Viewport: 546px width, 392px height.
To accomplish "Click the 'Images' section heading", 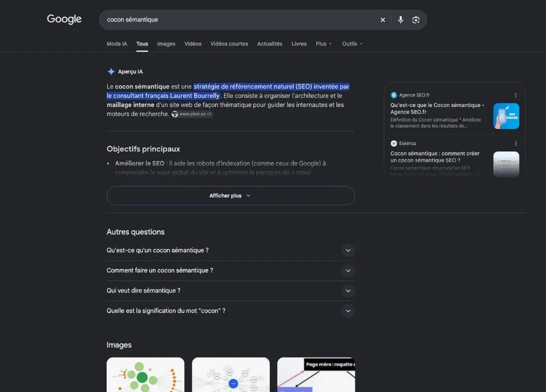I will [119, 345].
